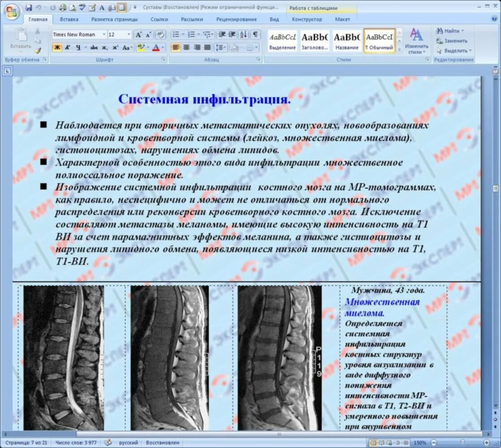Image resolution: width=501 pixels, height=448 pixels.
Task: Toggle subscript formatting
Action: pyautogui.click(x=104, y=47)
